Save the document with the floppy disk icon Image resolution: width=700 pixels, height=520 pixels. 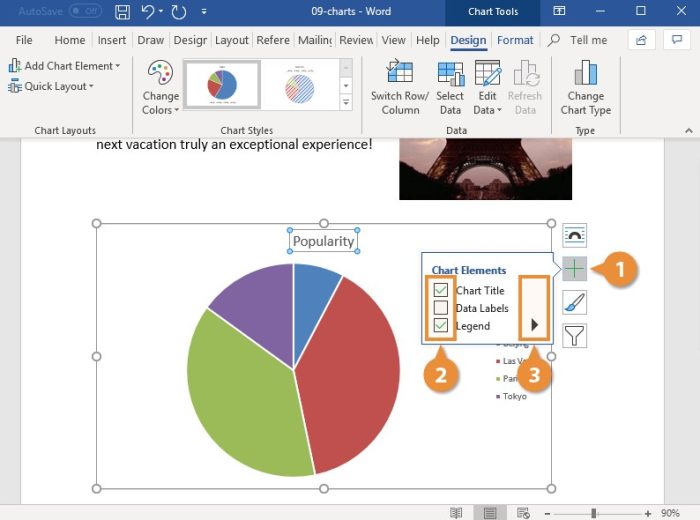pyautogui.click(x=122, y=12)
